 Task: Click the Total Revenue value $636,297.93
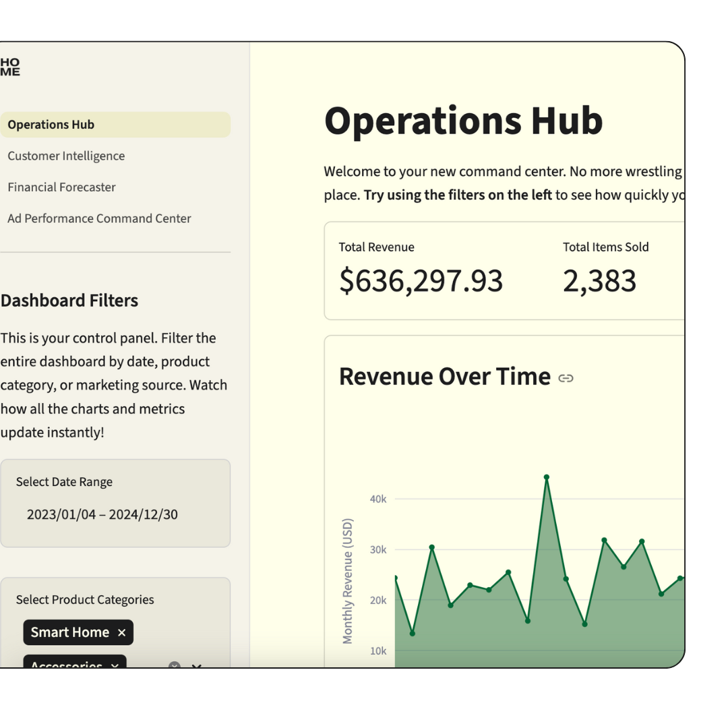[421, 281]
